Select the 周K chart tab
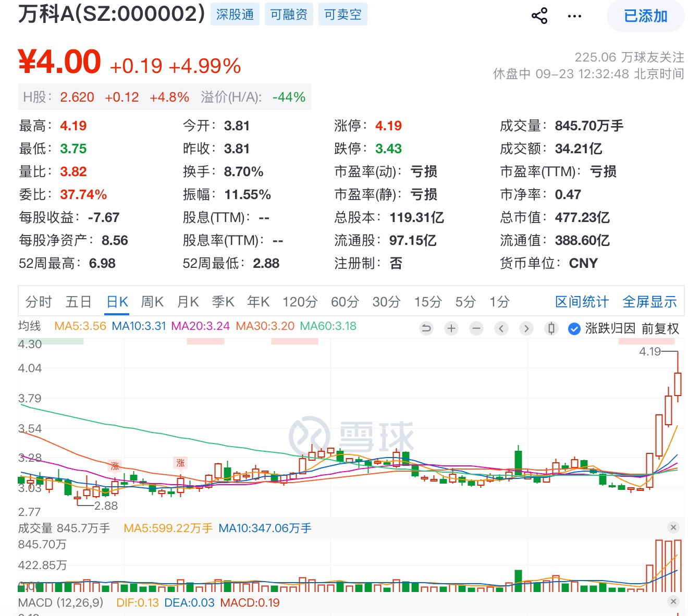Screen dimensions: 688x616 tap(152, 302)
